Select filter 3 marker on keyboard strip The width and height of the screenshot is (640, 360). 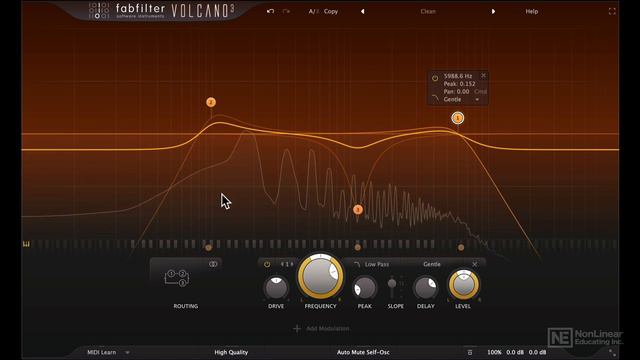(x=358, y=247)
